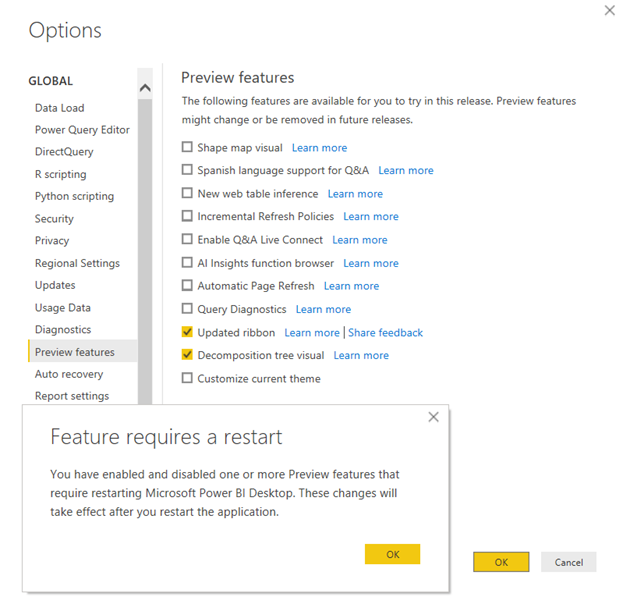Screen dimensions: 623x597
Task: Open Learn more for Decomposition tree
Action: [x=361, y=355]
